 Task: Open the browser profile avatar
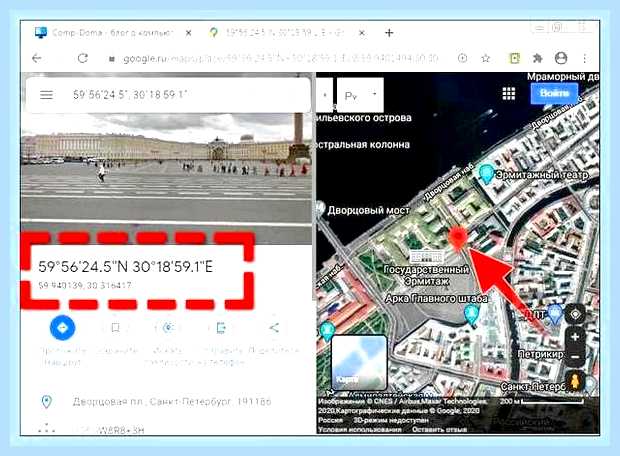pyautogui.click(x=561, y=59)
